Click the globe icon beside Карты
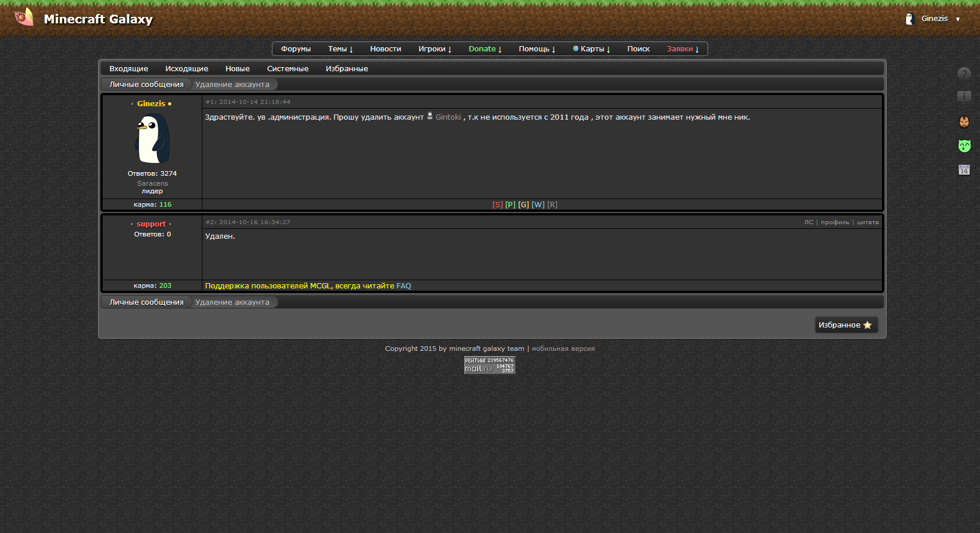The width and height of the screenshot is (980, 533). click(x=576, y=48)
